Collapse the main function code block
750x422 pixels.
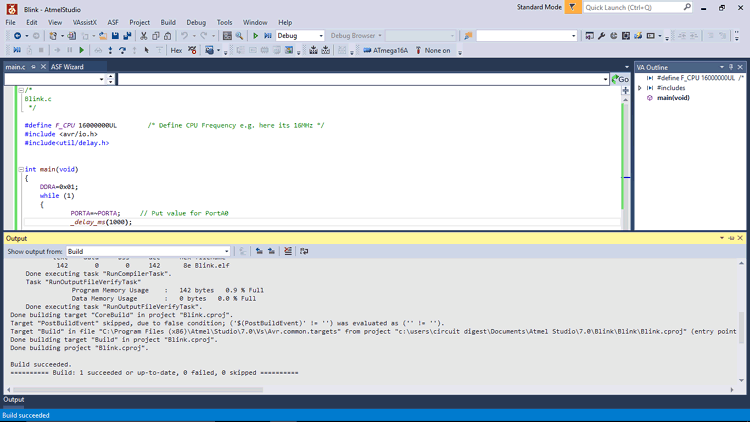[x=21, y=169]
